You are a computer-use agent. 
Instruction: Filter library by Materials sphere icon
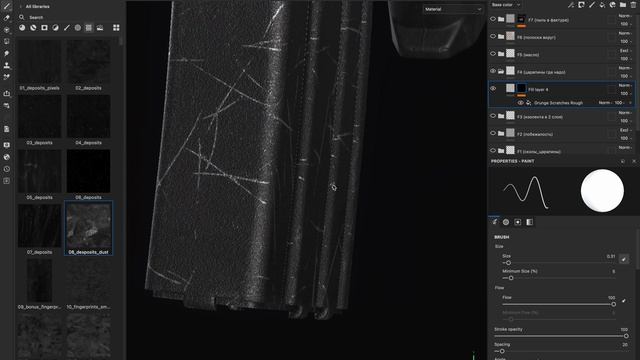[x=22, y=28]
